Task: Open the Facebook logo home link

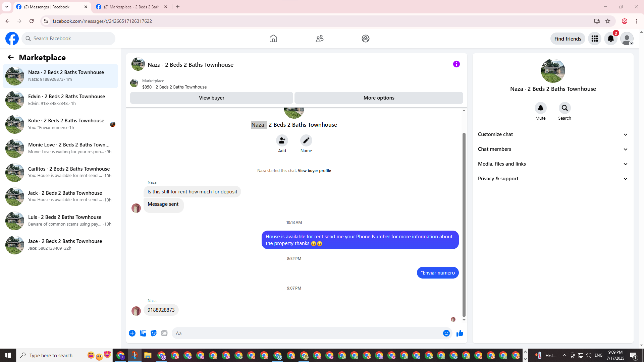Action: click(12, 39)
